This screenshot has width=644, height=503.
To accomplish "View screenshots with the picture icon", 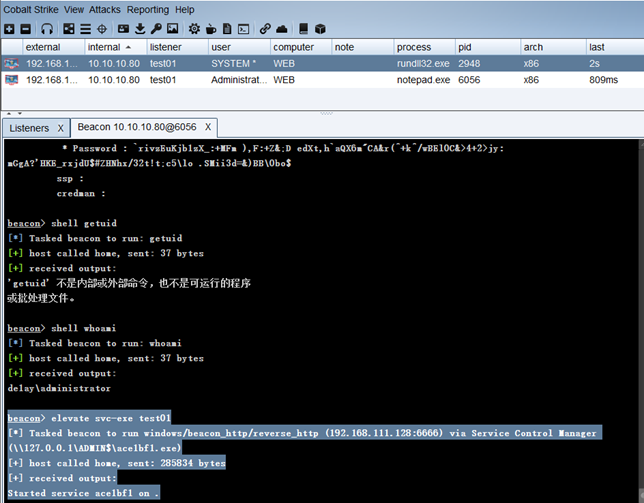I will coord(172,29).
